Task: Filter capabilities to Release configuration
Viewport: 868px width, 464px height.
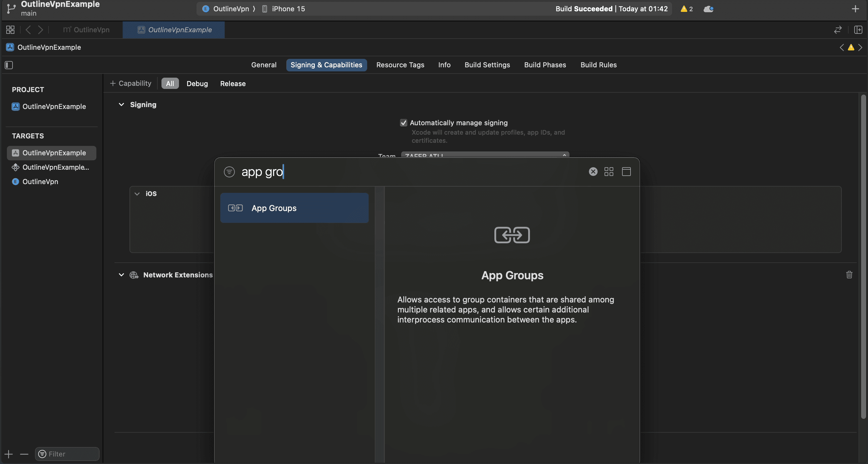Action: [x=233, y=83]
